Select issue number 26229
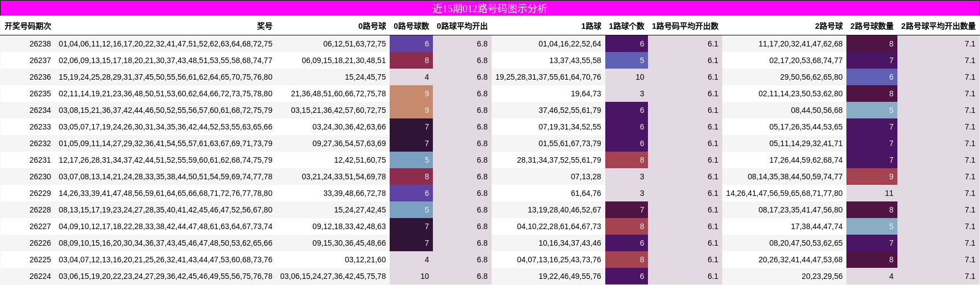980x285 pixels. (40, 193)
